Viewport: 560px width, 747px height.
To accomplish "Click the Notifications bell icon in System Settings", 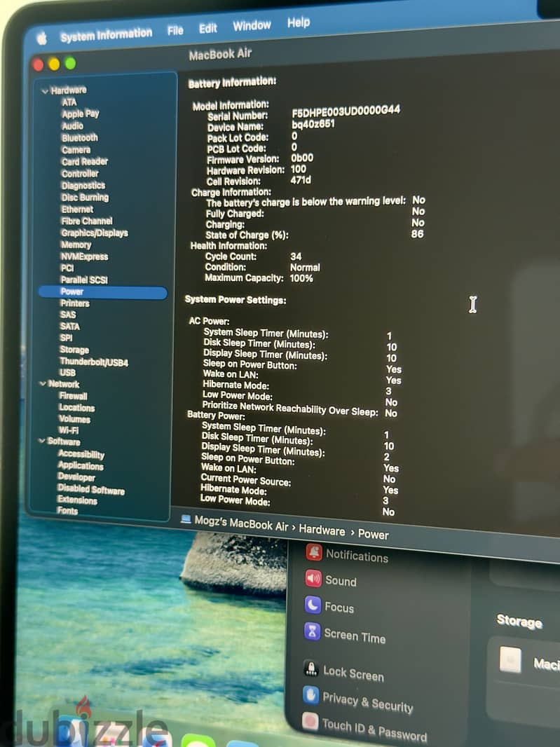I will 313,551.
